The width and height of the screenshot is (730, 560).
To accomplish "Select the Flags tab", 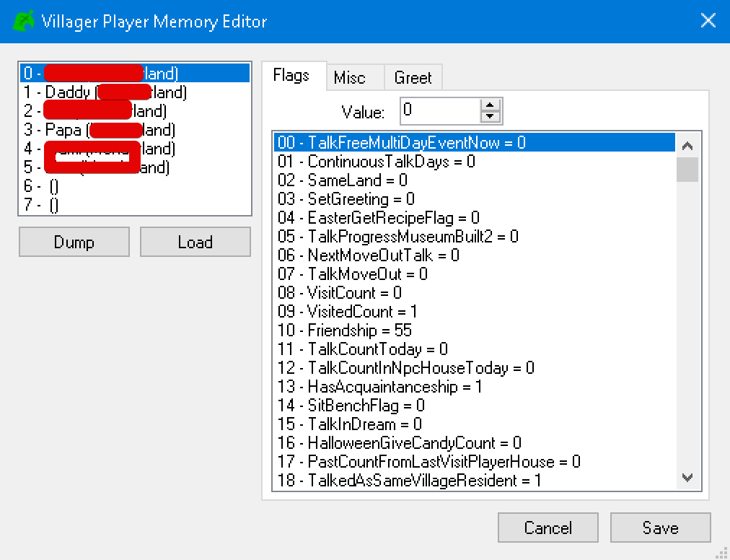I will tap(293, 76).
